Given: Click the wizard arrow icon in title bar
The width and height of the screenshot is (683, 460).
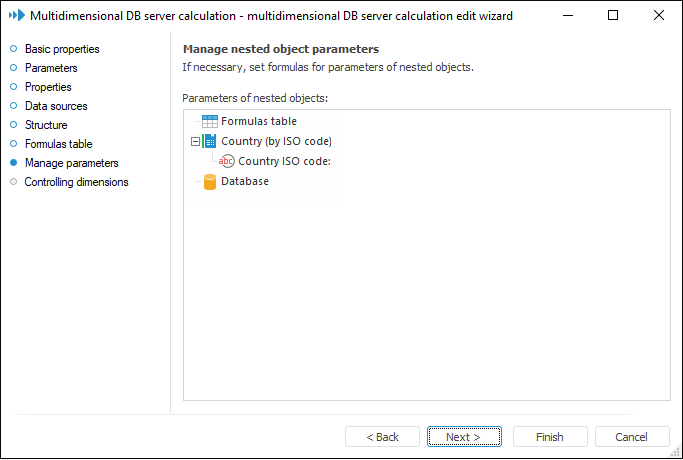Looking at the screenshot, I should (16, 16).
